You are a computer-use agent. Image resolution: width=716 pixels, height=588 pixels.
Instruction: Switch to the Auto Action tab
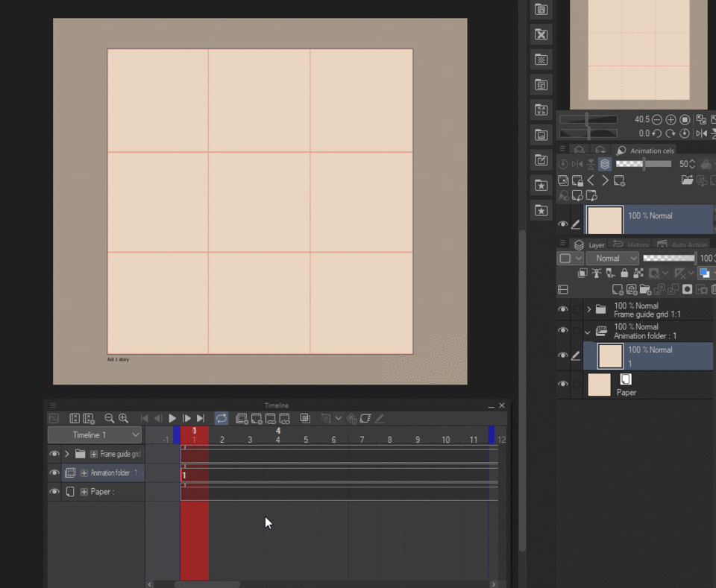click(682, 244)
